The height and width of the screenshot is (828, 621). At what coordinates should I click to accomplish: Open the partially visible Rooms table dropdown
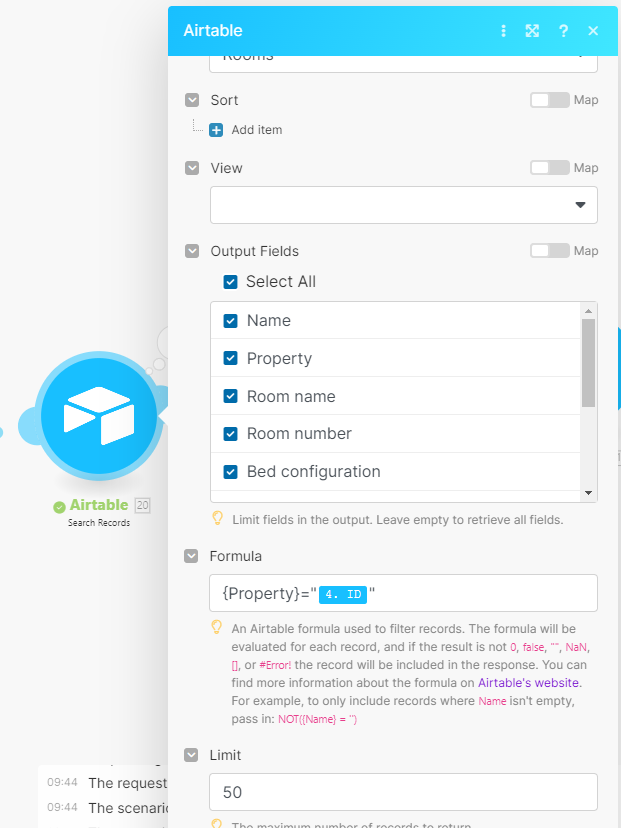click(x=403, y=62)
